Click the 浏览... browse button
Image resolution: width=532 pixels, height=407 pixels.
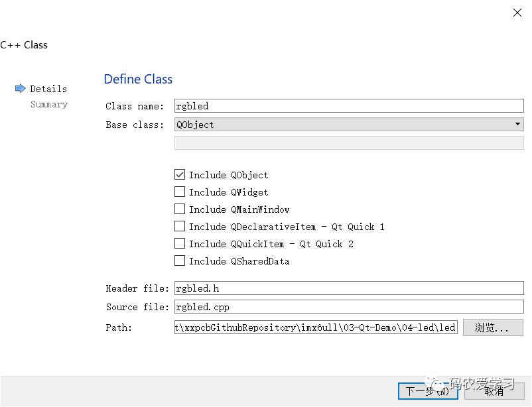(493, 327)
